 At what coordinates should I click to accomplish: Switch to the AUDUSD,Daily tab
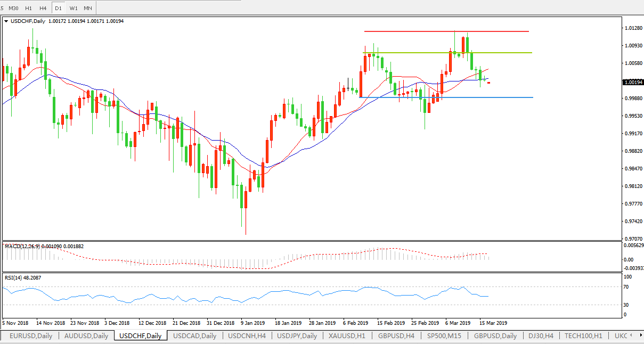click(x=86, y=336)
